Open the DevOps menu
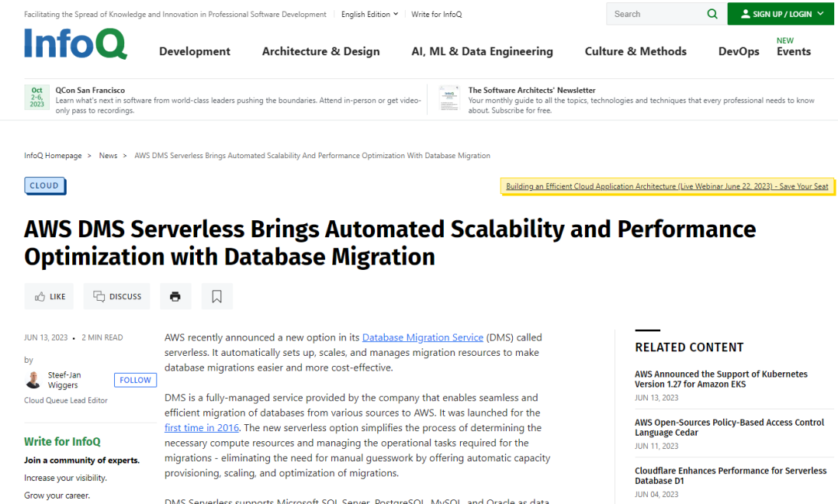The width and height of the screenshot is (838, 504). coord(739,51)
